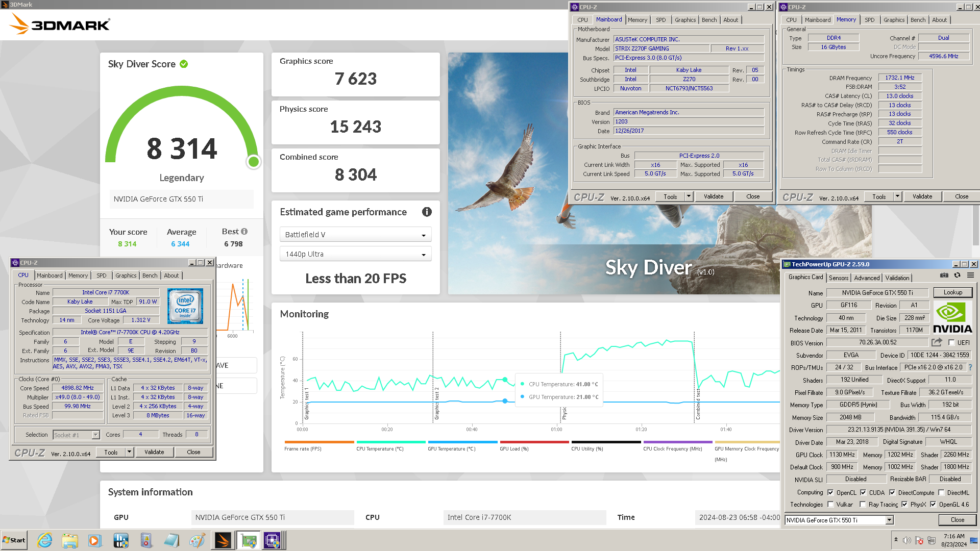The height and width of the screenshot is (551, 980).
Task: Toggle the DirectCompute checkbox in GPU-Z
Action: (892, 492)
